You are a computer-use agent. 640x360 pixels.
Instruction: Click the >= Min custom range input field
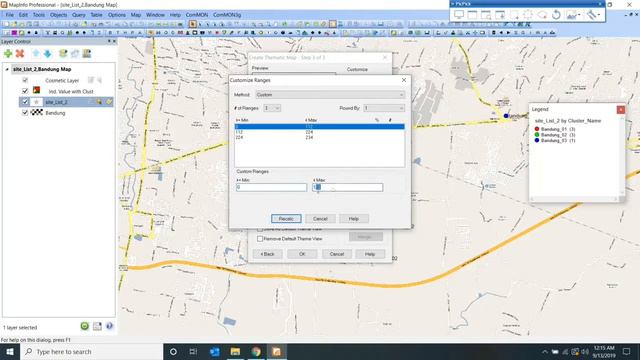click(271, 187)
